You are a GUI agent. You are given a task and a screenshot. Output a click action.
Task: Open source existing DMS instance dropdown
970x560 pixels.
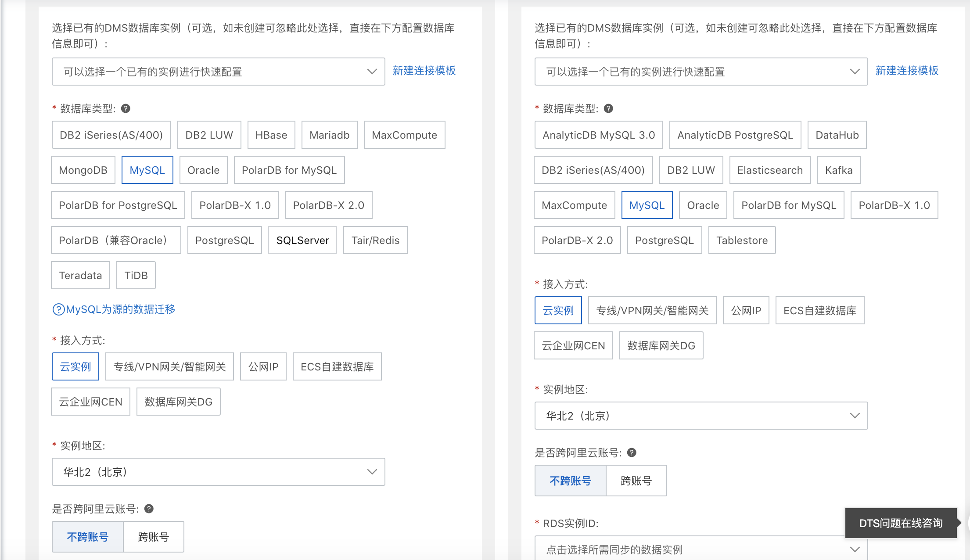(x=219, y=72)
